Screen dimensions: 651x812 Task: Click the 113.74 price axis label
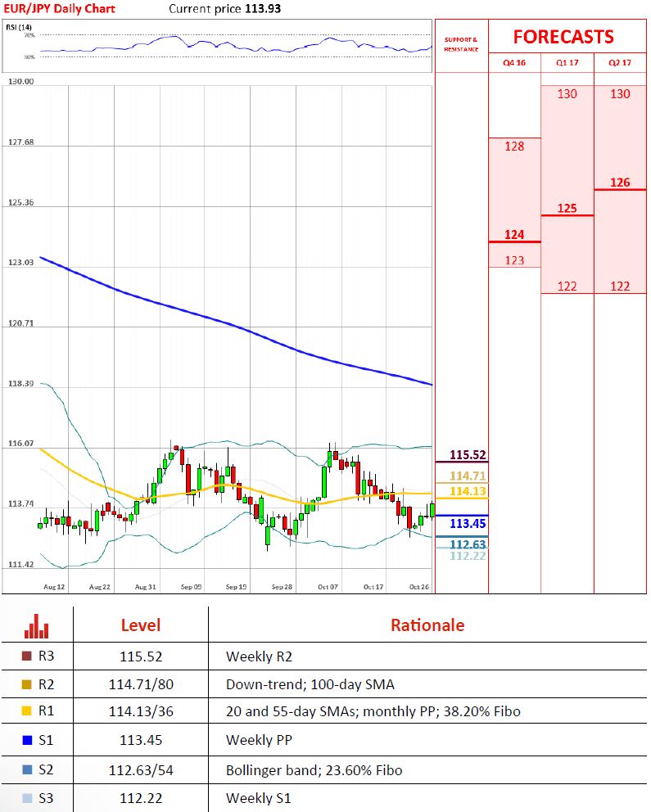coord(20,503)
